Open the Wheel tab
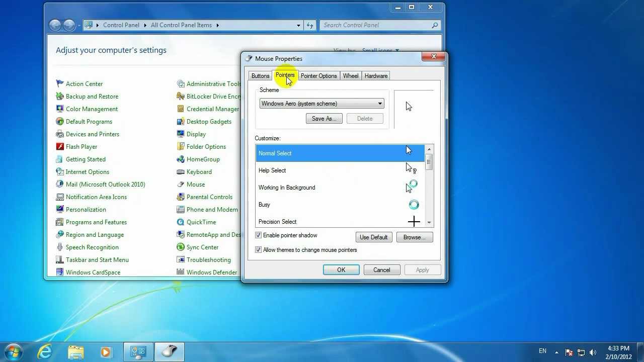 pos(351,76)
